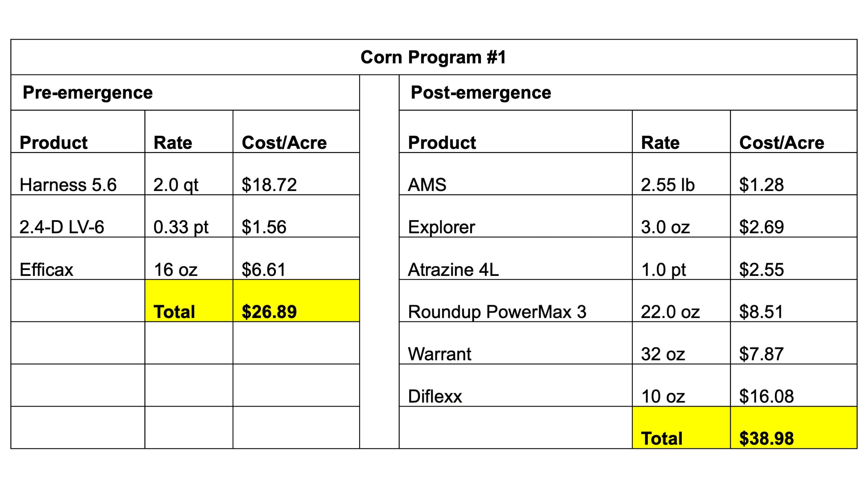
Task: Select the Warrant product cell
Action: (x=516, y=343)
